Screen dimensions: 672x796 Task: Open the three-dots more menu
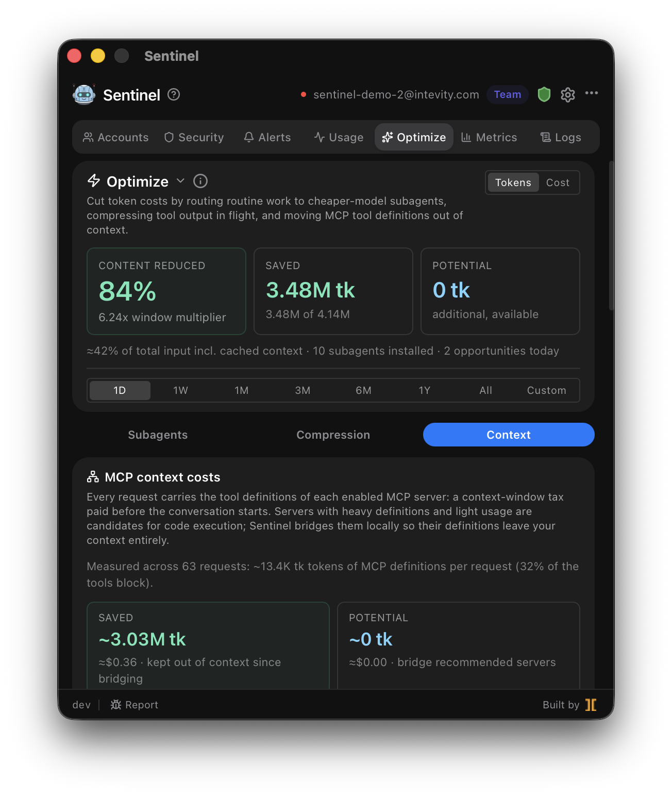[592, 93]
